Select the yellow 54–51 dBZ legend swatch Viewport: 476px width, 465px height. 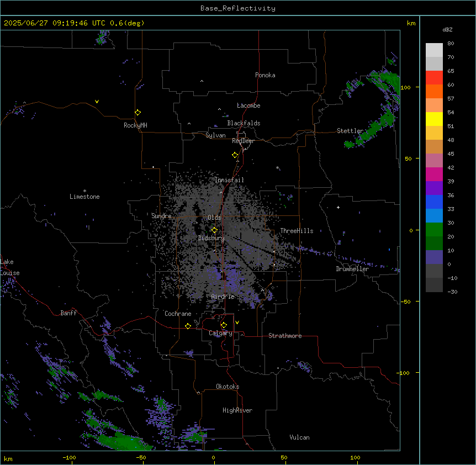[x=434, y=119]
